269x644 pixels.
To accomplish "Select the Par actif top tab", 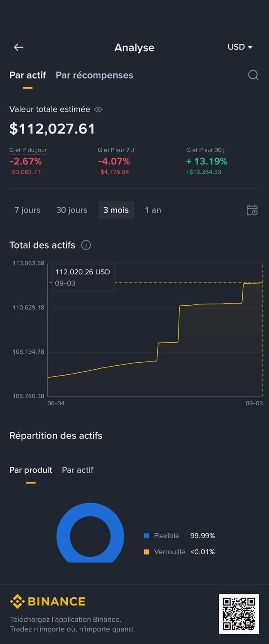I will coord(27,75).
